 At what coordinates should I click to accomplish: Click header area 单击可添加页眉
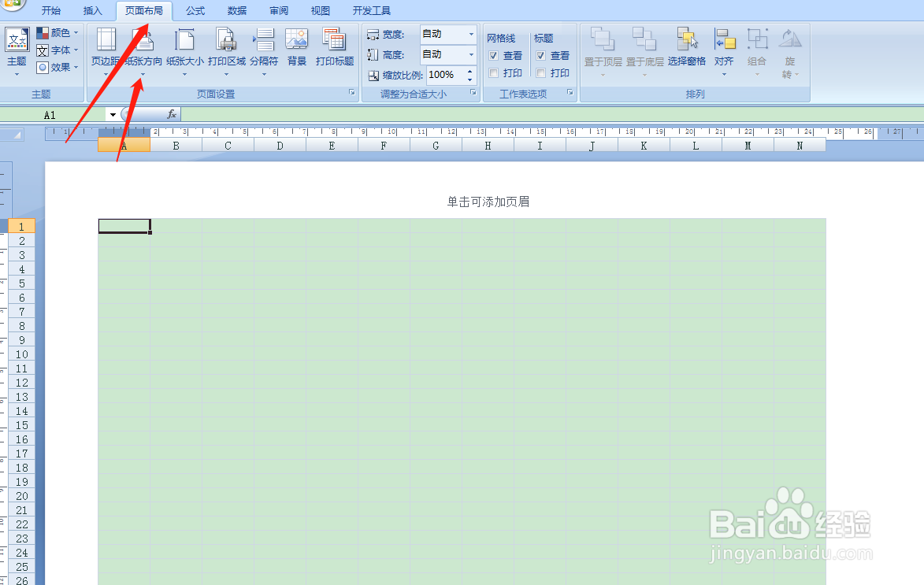point(488,202)
